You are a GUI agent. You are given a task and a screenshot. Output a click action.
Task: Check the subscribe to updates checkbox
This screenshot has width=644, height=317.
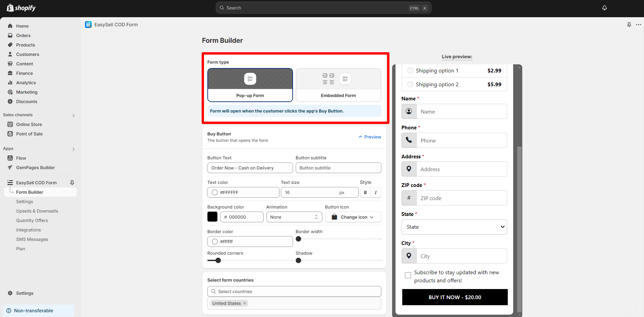point(408,275)
